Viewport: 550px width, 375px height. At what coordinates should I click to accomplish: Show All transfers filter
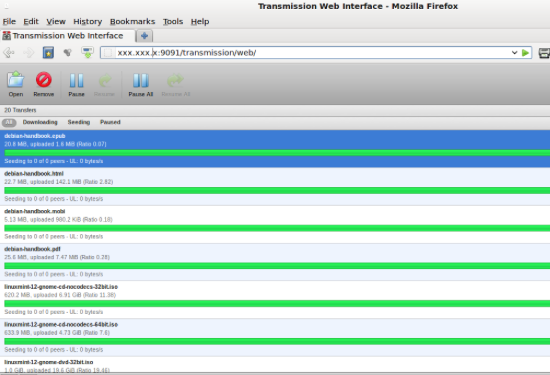coord(9,122)
